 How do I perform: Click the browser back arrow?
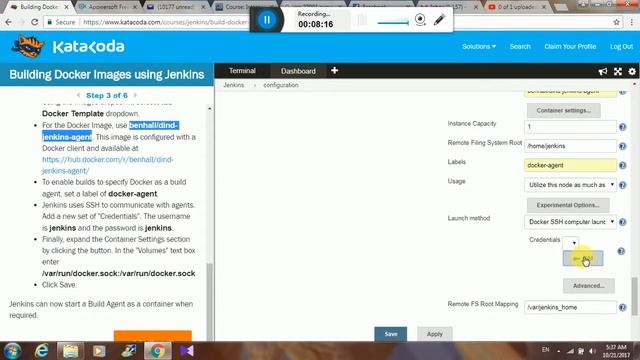9,22
